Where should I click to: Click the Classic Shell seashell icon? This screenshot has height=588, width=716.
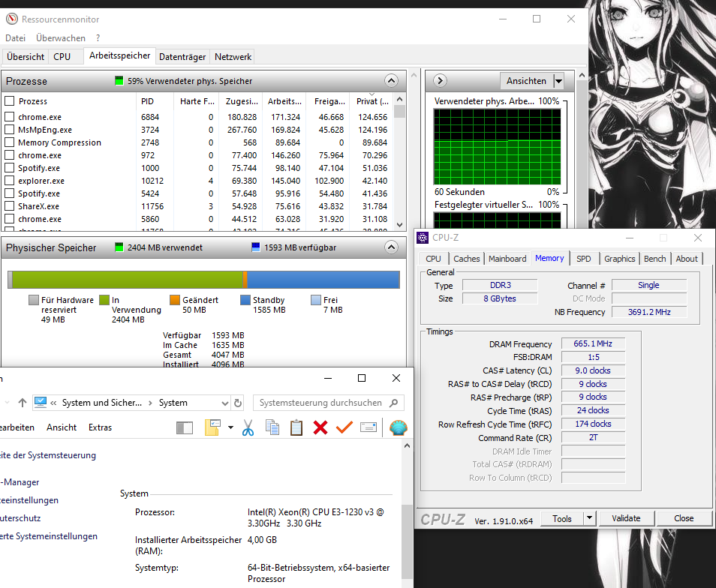click(398, 427)
